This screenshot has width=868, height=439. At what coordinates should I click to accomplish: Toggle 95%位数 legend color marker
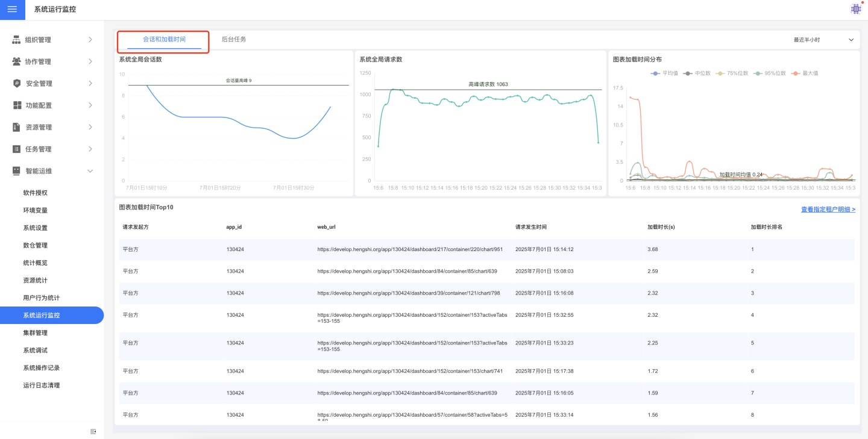(x=757, y=73)
